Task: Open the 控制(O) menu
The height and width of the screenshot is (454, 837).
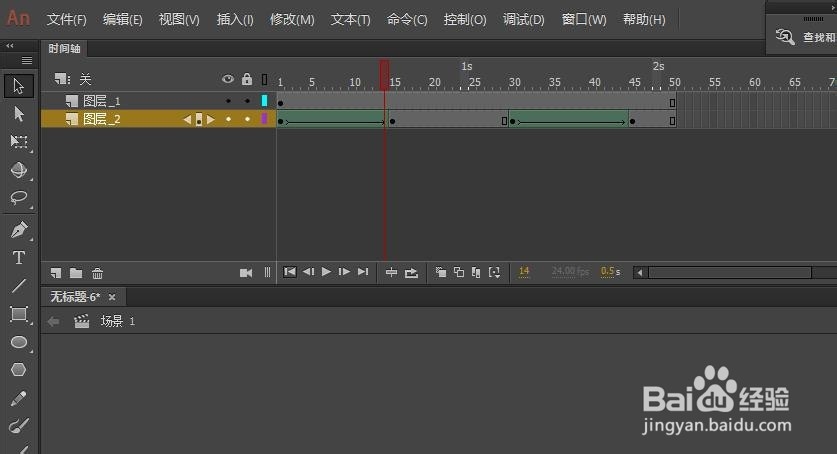Action: point(465,20)
